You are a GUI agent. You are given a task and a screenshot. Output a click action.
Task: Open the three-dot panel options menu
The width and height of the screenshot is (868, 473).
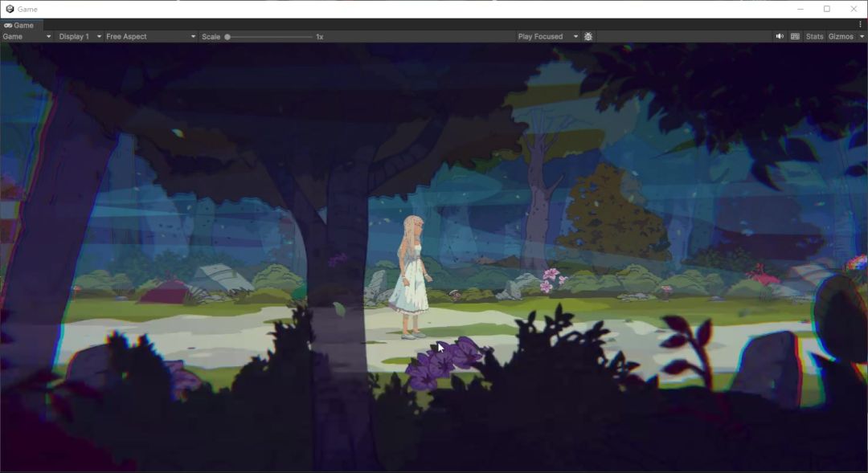tap(860, 25)
